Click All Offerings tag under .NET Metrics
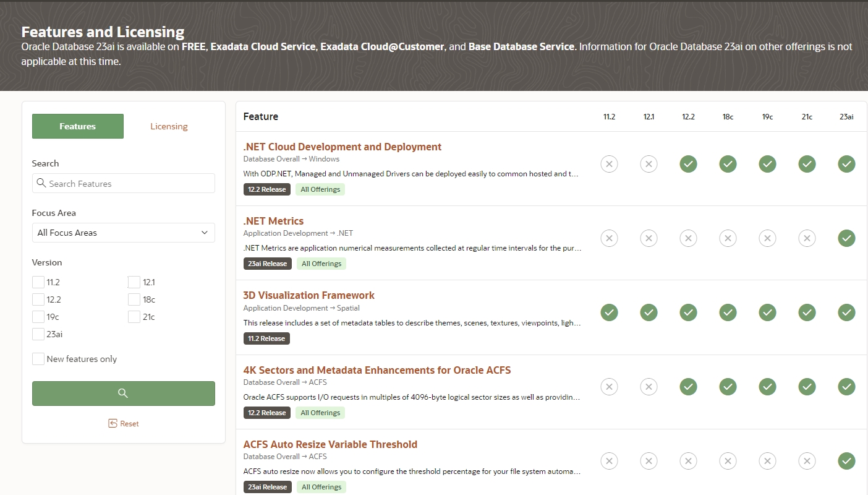The height and width of the screenshot is (495, 868). 321,264
